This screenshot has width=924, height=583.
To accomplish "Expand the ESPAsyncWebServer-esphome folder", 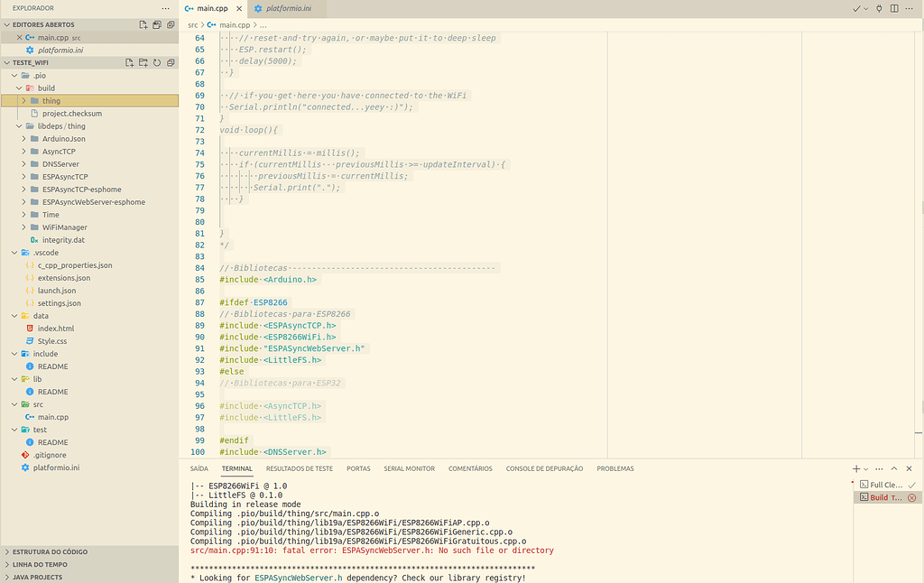I will [89, 201].
